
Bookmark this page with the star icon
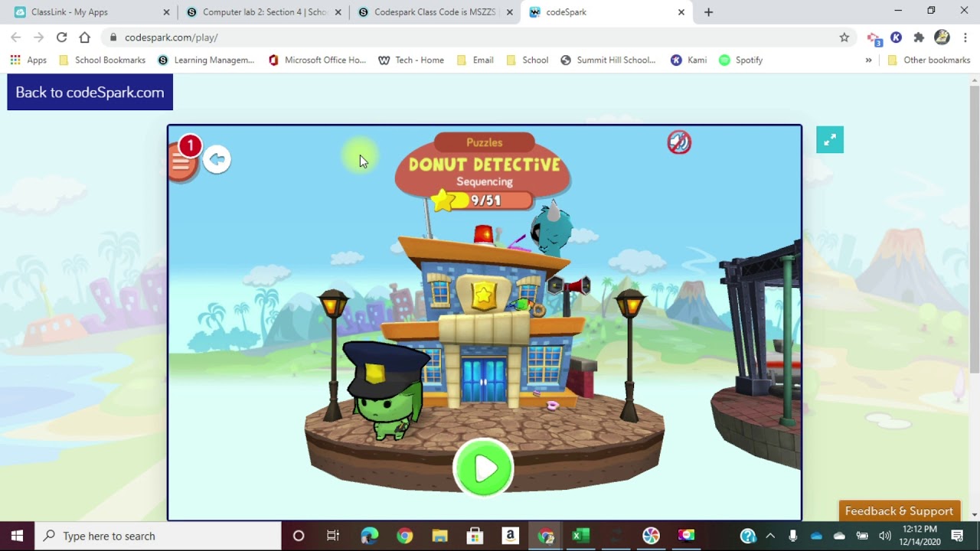coord(844,37)
